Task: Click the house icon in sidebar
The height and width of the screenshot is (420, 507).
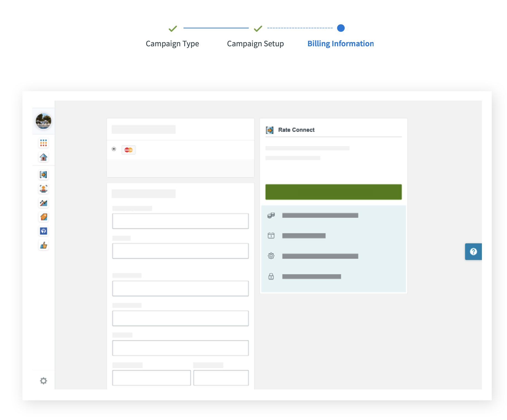Action: pos(43,157)
